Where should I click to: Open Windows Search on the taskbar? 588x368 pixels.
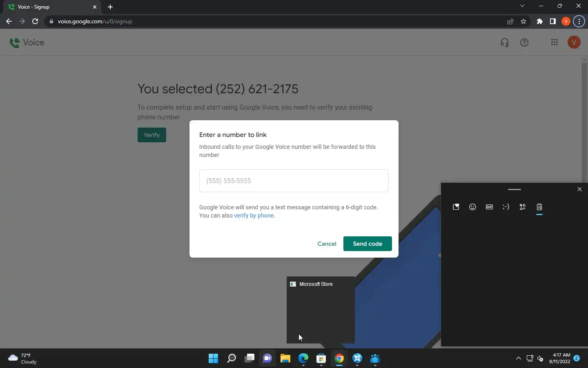tap(231, 359)
